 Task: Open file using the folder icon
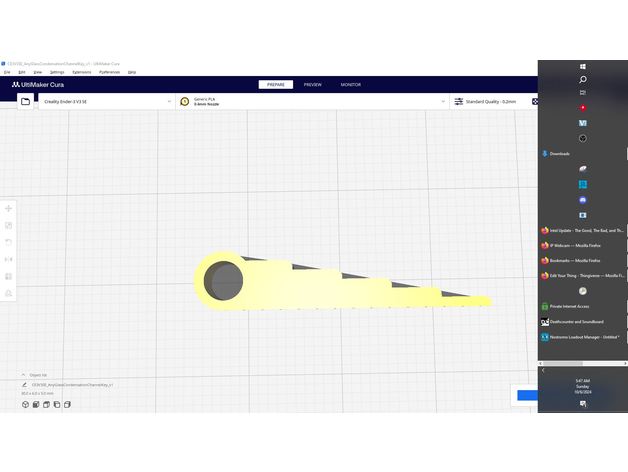coord(25,101)
